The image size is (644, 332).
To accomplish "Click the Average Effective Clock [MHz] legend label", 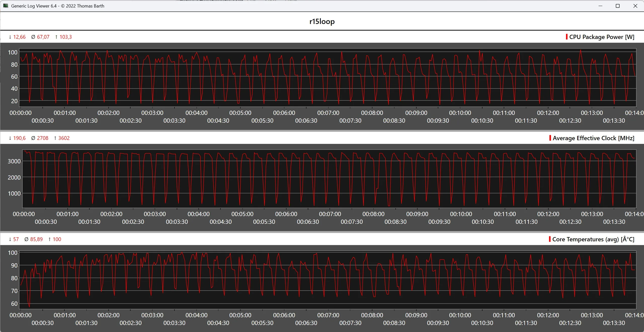I will pos(593,138).
